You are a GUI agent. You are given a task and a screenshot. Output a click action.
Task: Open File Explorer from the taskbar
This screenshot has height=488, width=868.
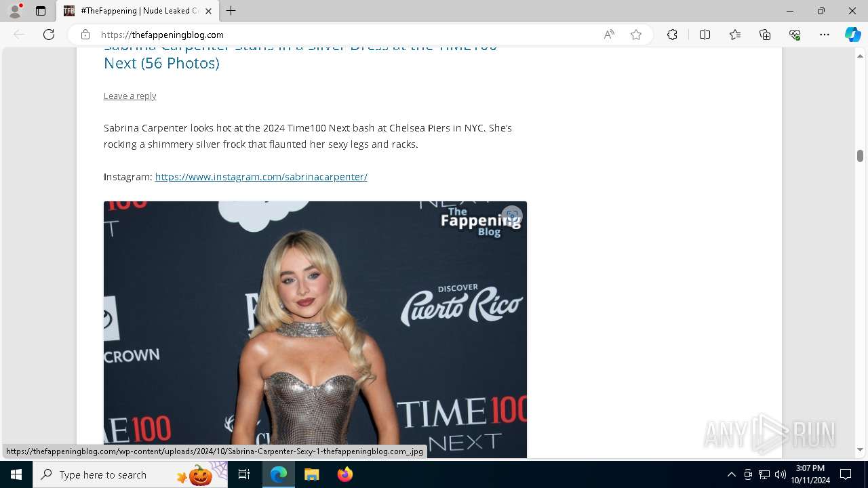pos(311,474)
